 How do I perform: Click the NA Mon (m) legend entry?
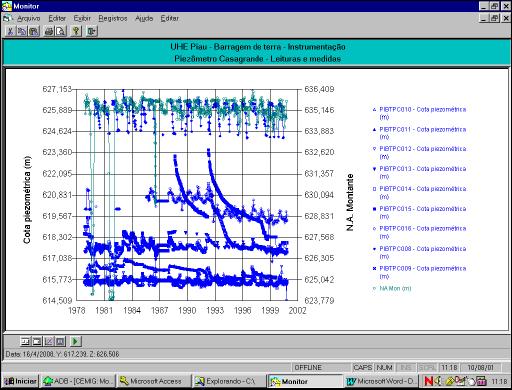coord(392,288)
